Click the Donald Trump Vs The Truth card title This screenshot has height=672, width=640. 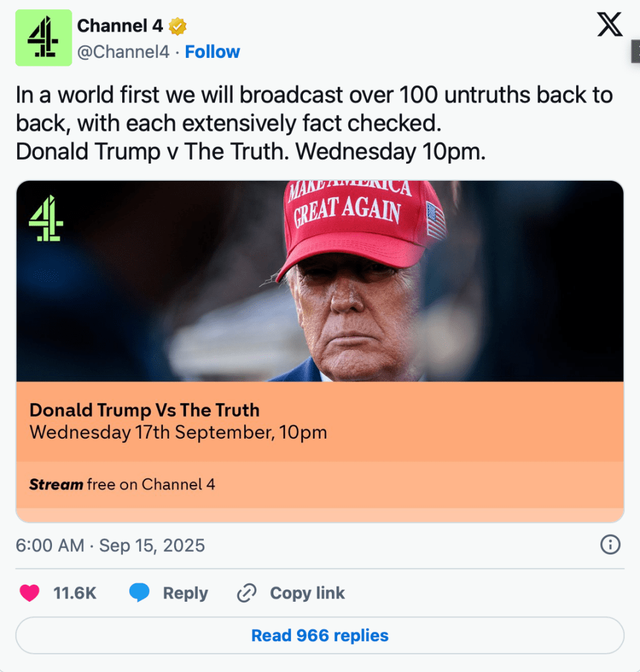145,410
